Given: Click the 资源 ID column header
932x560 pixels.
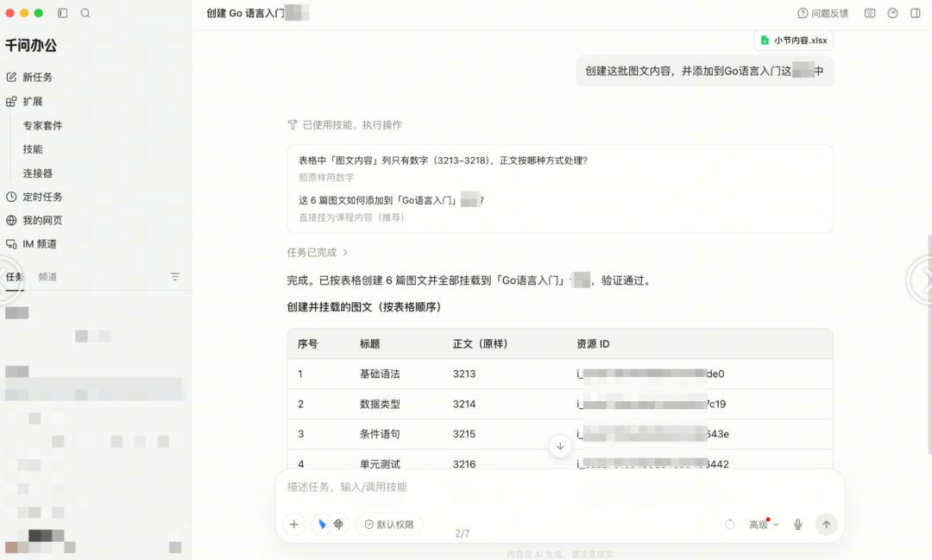Looking at the screenshot, I should click(x=593, y=344).
